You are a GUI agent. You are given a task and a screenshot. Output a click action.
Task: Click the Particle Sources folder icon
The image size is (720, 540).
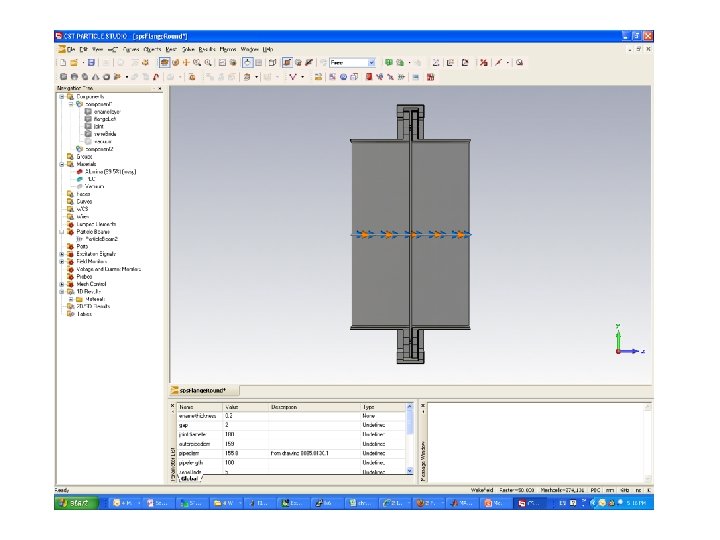[x=69, y=233]
